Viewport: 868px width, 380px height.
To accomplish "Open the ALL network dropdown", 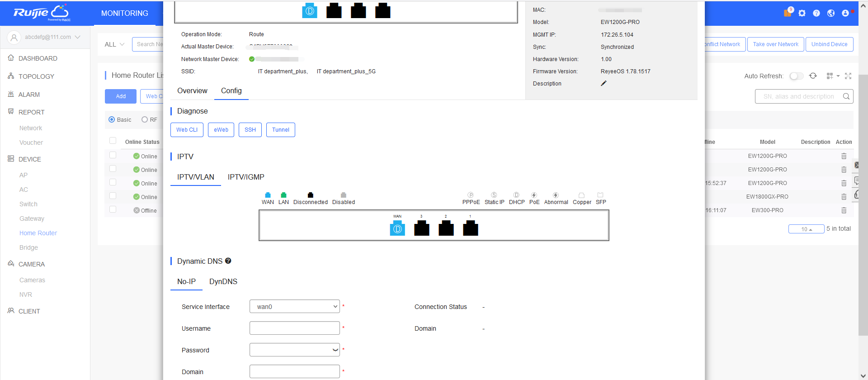I will click(114, 44).
